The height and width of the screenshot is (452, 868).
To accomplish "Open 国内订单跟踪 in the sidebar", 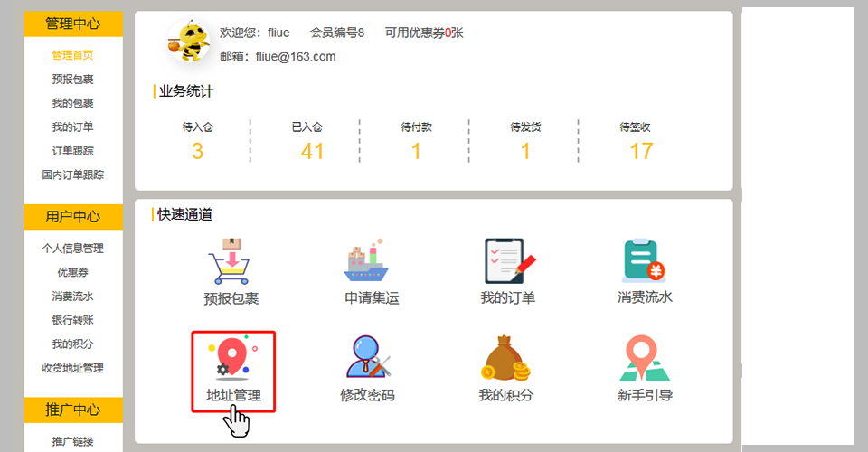I will [72, 174].
